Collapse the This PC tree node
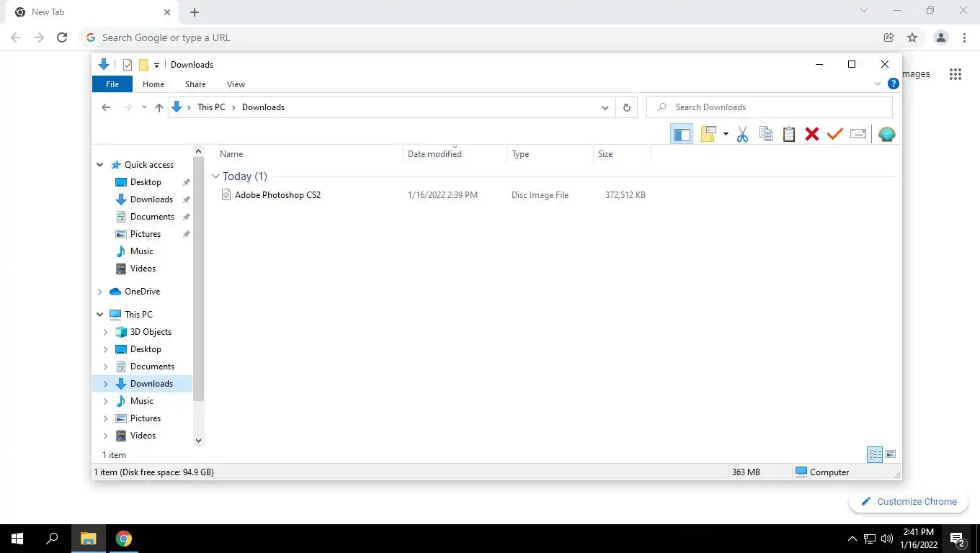 click(100, 315)
